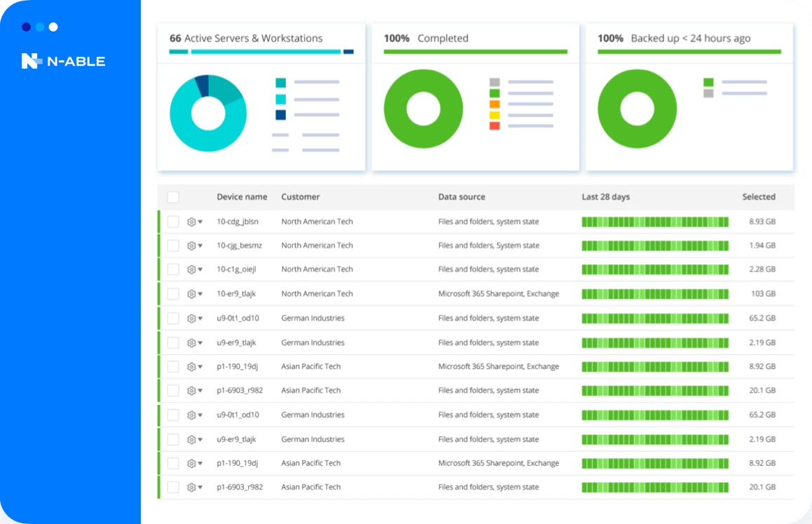Open the gear settings icon for 10-cdg_jblsn
The height and width of the screenshot is (524, 812).
click(x=191, y=222)
